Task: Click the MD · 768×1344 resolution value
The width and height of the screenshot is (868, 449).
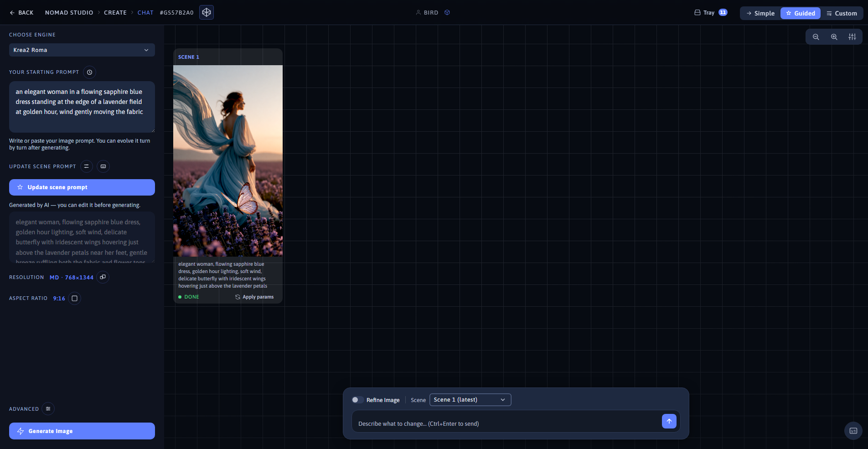Action: click(x=72, y=278)
